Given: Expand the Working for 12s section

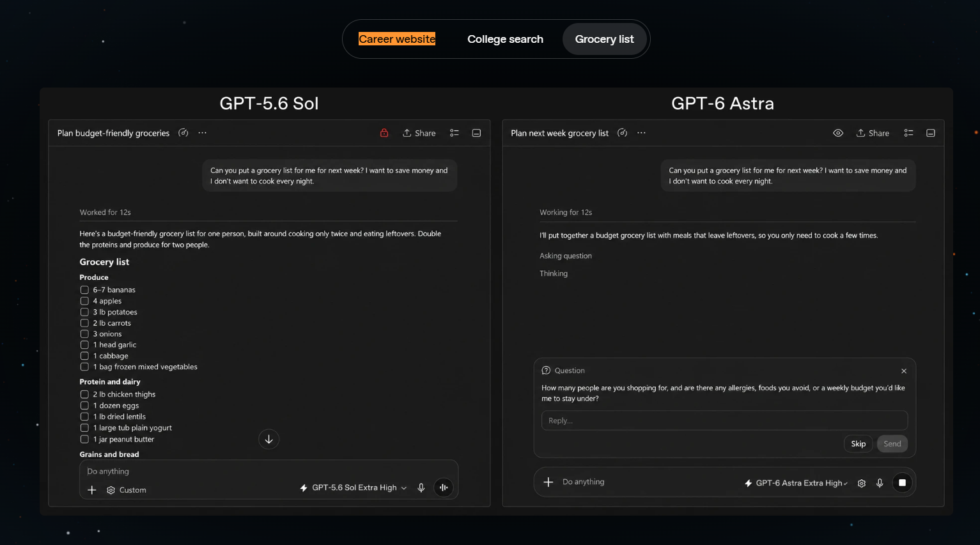Looking at the screenshot, I should pos(566,212).
